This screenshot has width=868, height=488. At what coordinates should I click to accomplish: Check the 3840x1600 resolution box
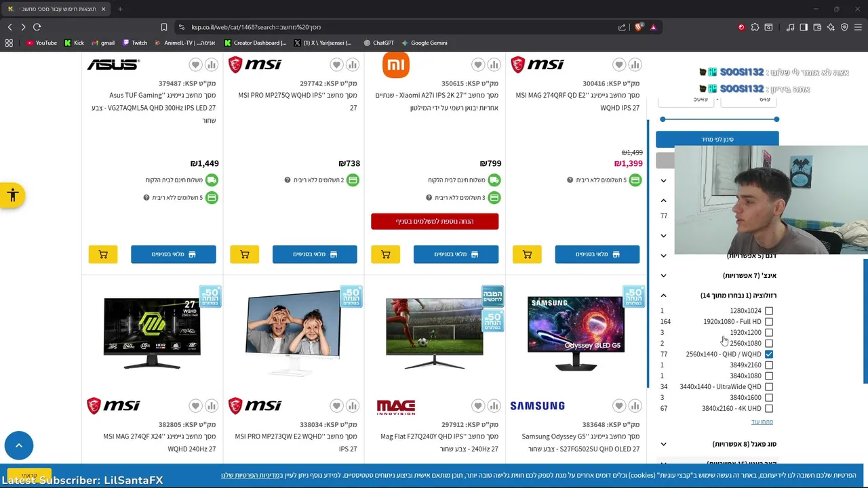tap(769, 398)
